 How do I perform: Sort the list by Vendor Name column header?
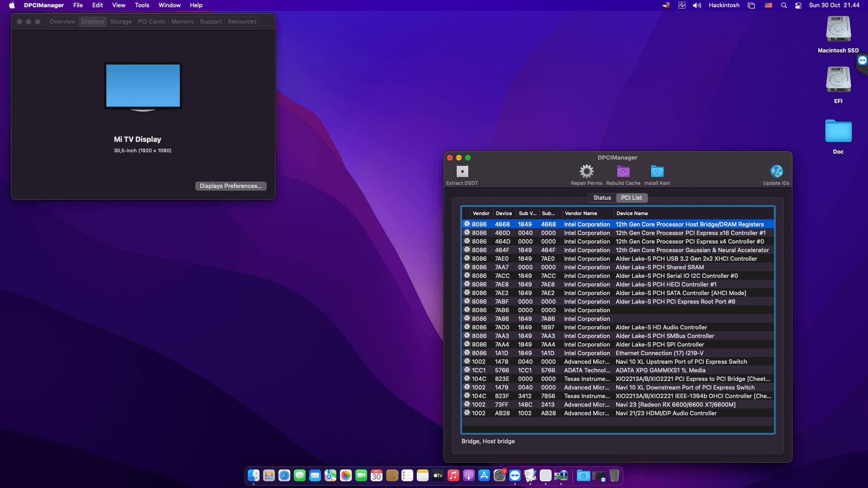tap(581, 213)
